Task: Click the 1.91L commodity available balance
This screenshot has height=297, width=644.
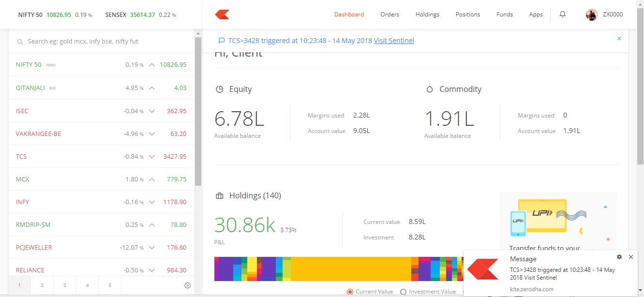Action: [x=449, y=119]
